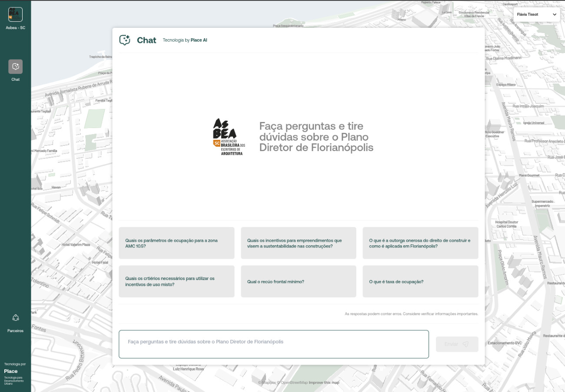
Task: Open the Parceiros icon in sidebar
Action: click(16, 318)
